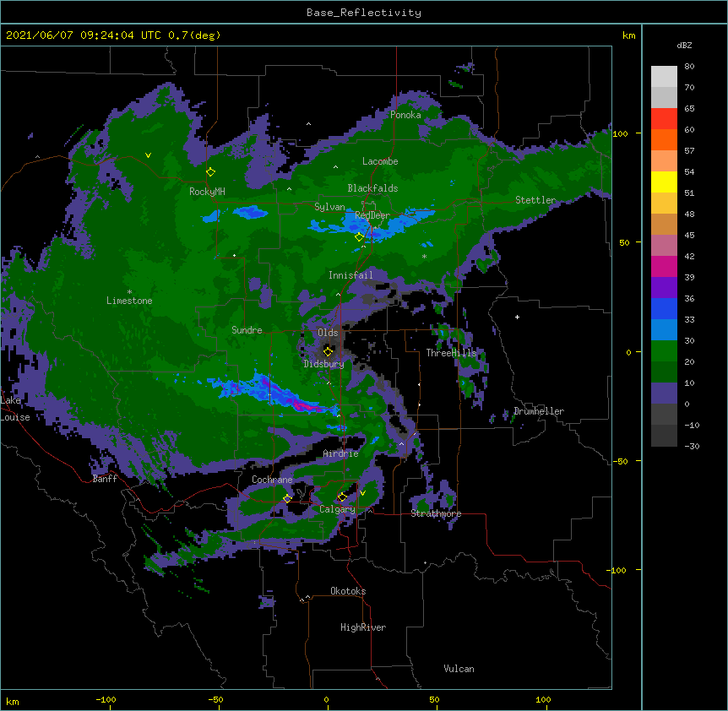Screen dimensions: 728x711
Task: Click the asterisk marker southeast of RedDeer
Action: coord(424,256)
